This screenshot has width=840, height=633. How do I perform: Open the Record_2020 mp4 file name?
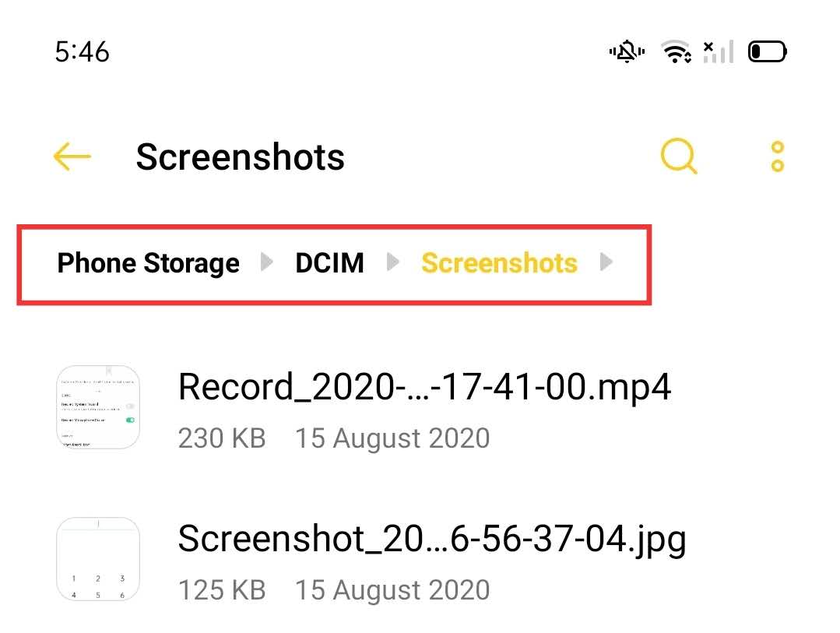tap(424, 387)
